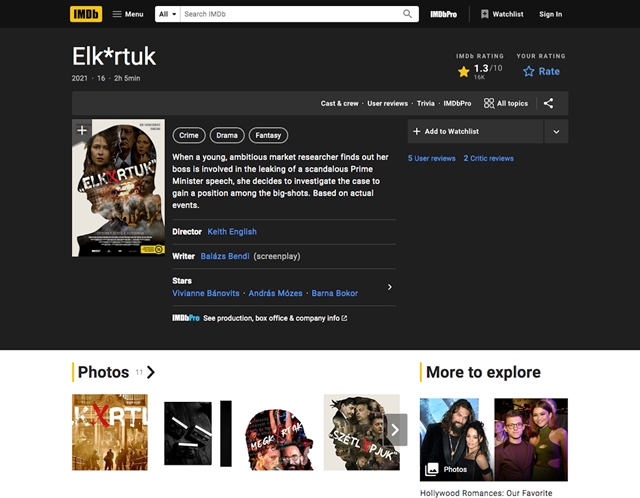This screenshot has width=640, height=498.
Task: Click the Photos chevron arrow icon
Action: pyautogui.click(x=151, y=372)
